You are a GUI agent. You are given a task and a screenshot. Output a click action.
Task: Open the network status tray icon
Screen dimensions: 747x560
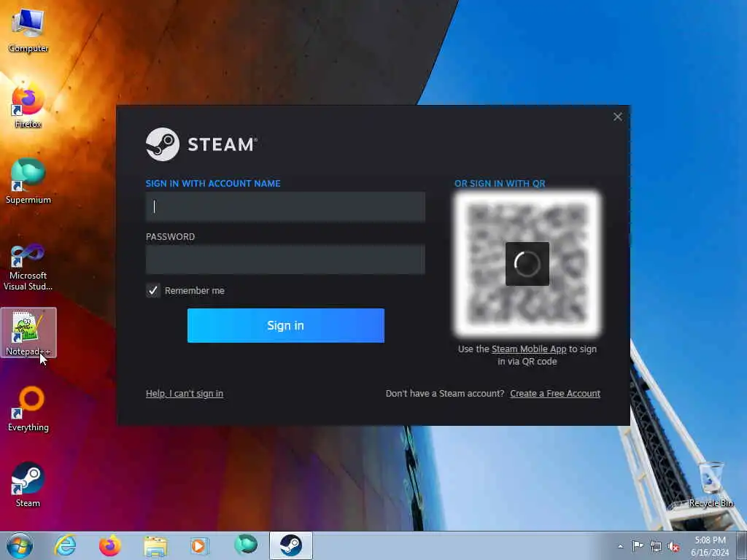(x=656, y=546)
